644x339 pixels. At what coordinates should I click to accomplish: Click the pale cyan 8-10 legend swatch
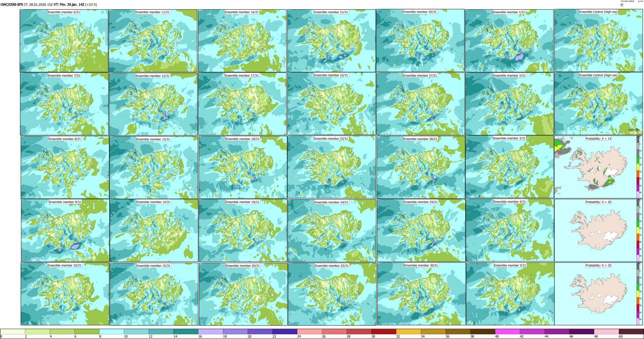click(112, 332)
